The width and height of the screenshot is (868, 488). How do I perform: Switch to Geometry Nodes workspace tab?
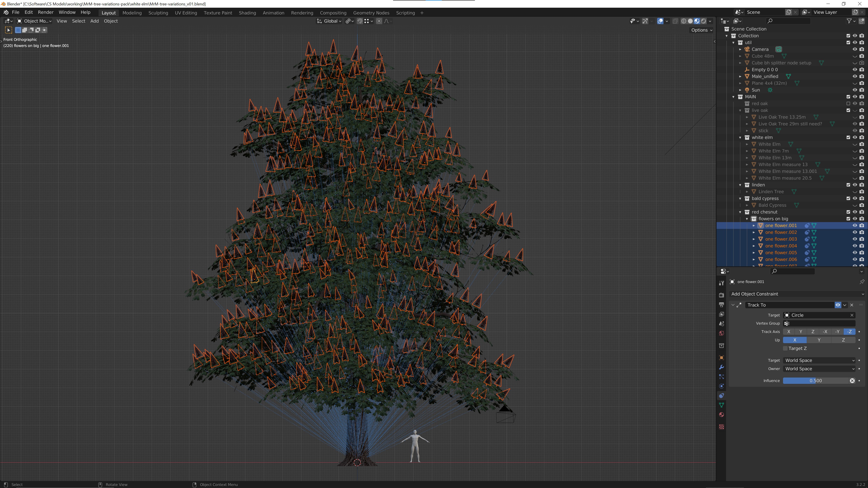[371, 13]
